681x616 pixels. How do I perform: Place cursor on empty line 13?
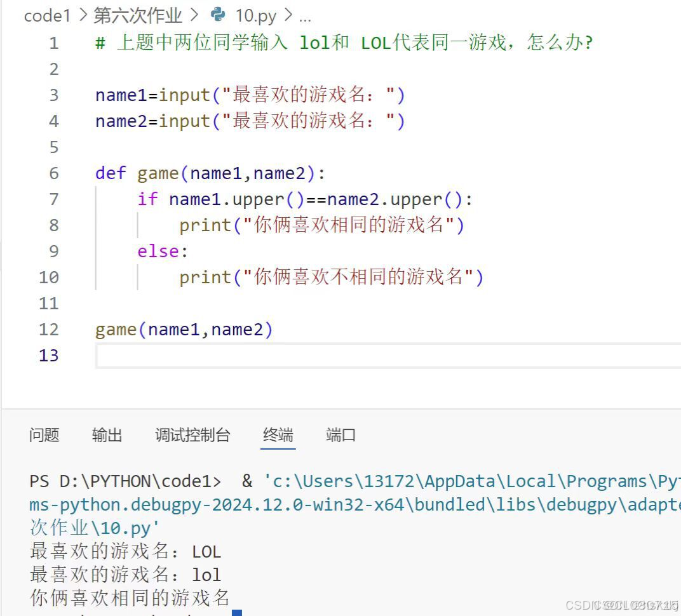click(388, 356)
